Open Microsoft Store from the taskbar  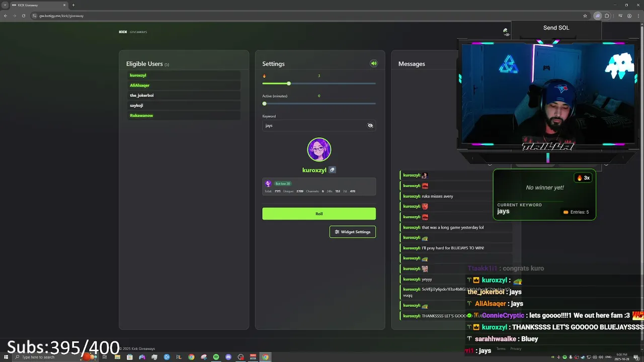[130, 357]
